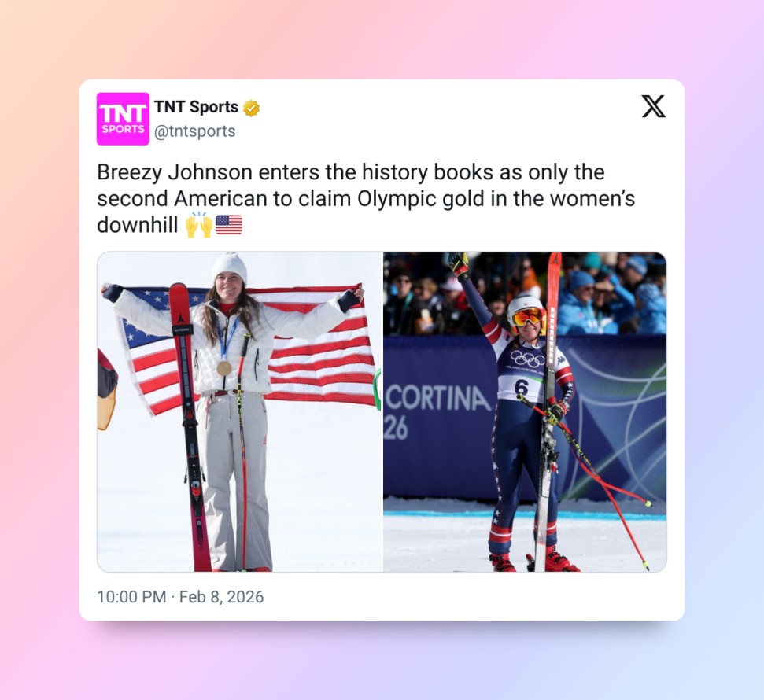
Task: Click the gold medal in left photo
Action: (224, 368)
